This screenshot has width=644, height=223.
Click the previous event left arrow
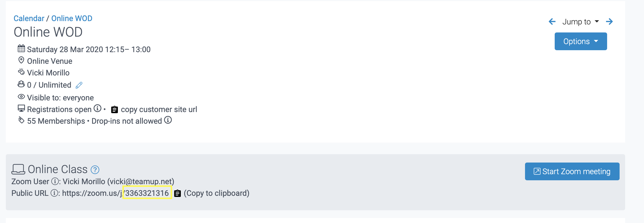552,22
